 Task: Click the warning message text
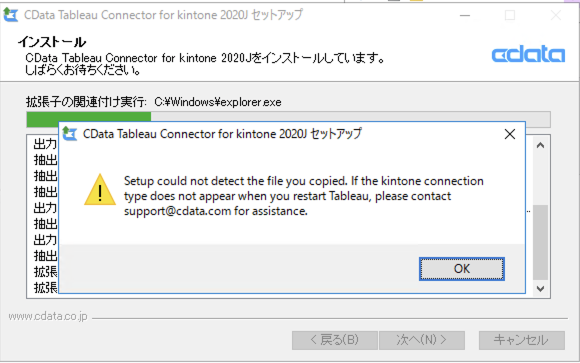pos(304,196)
